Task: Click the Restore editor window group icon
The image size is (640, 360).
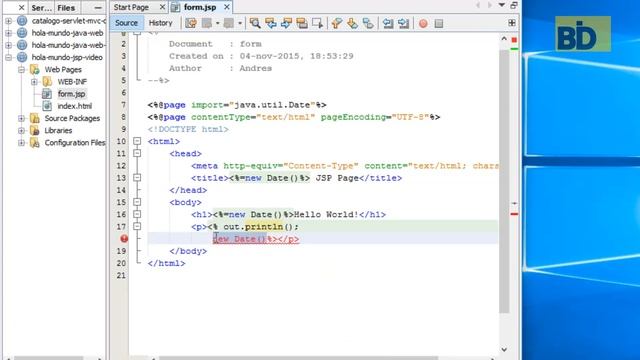Action: tap(513, 5)
